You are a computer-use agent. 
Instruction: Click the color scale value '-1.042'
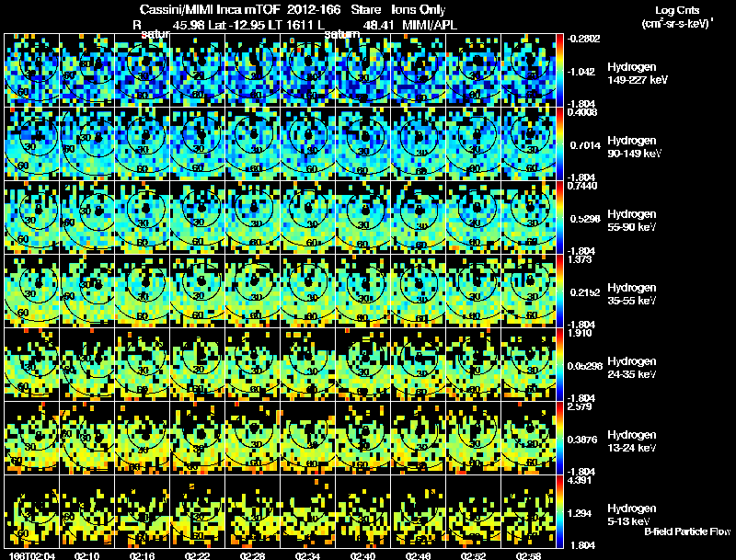581,72
